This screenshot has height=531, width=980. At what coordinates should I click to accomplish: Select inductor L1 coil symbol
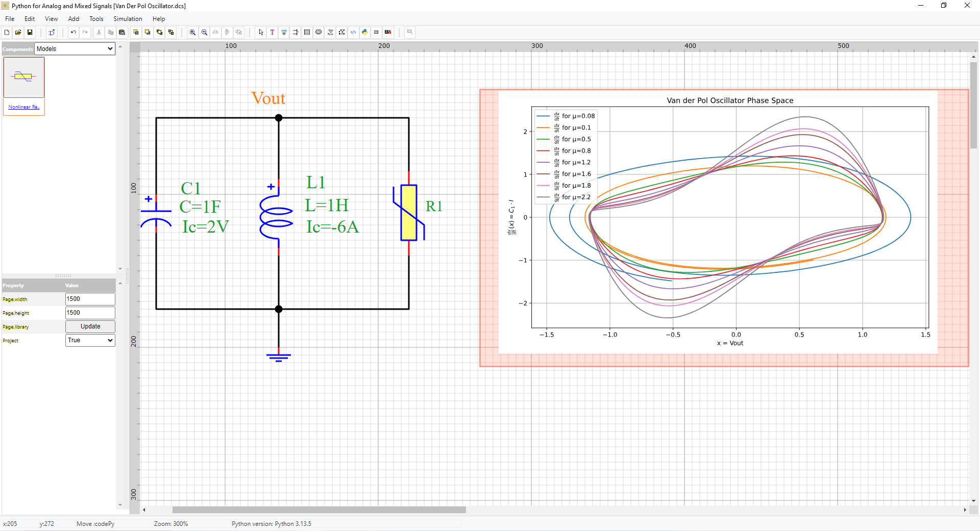(276, 218)
